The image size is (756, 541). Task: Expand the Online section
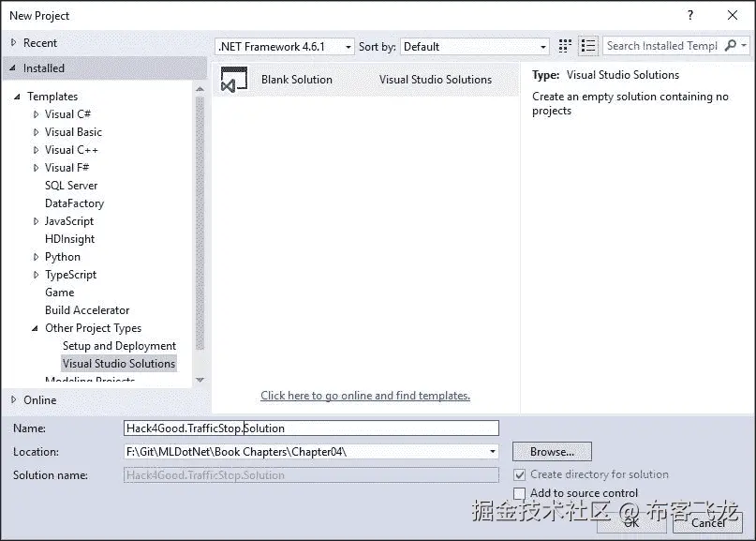13,399
